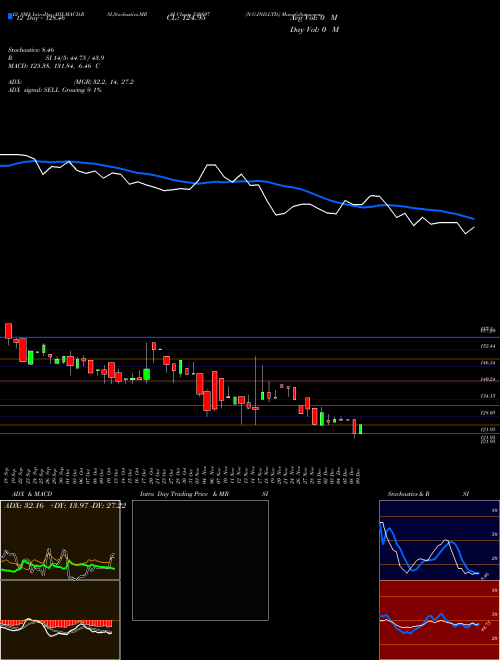Click the blue Stochastics chart panel
The image size is (500, 660).
point(439,540)
